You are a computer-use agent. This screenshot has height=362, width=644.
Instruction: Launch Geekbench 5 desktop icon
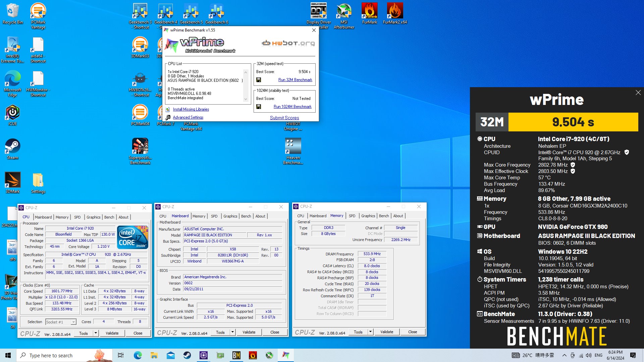click(x=191, y=13)
